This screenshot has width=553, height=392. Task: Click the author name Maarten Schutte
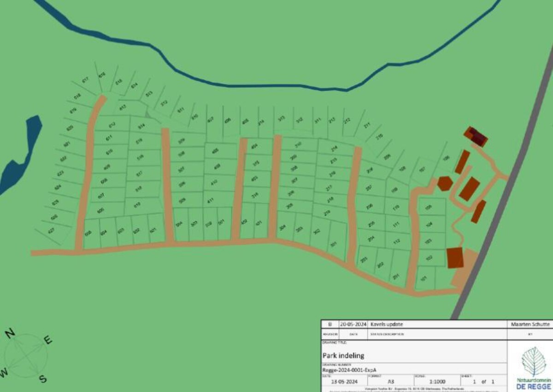click(531, 324)
